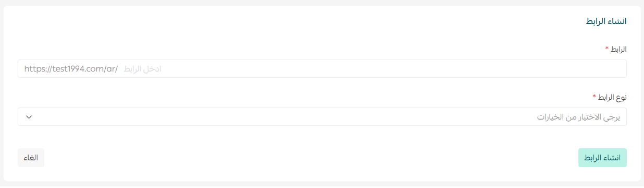The image size is (644, 188).
Task: Click the انشاء الرابط page heading
Action: click(x=604, y=21)
